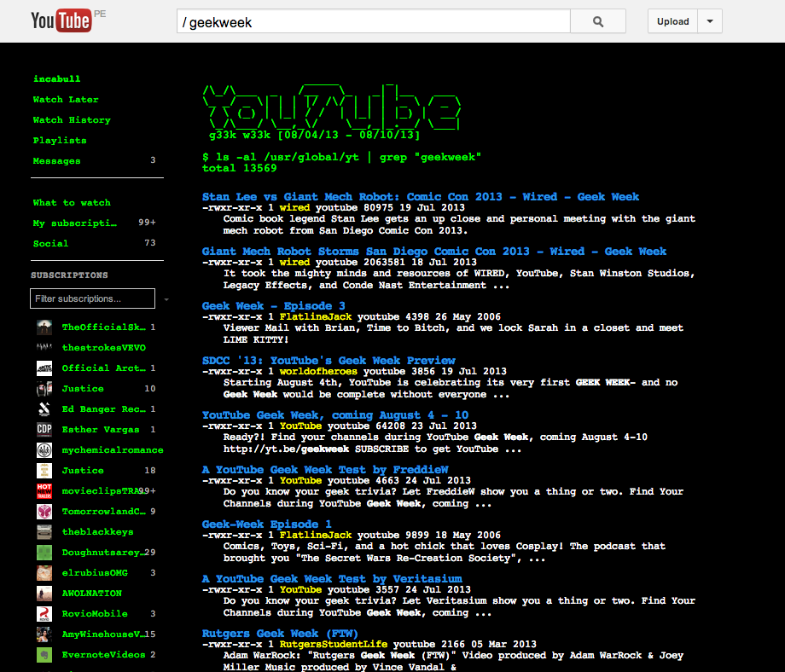Open TomorrowlandC… channel avatar
785x672 pixels.
(x=44, y=512)
